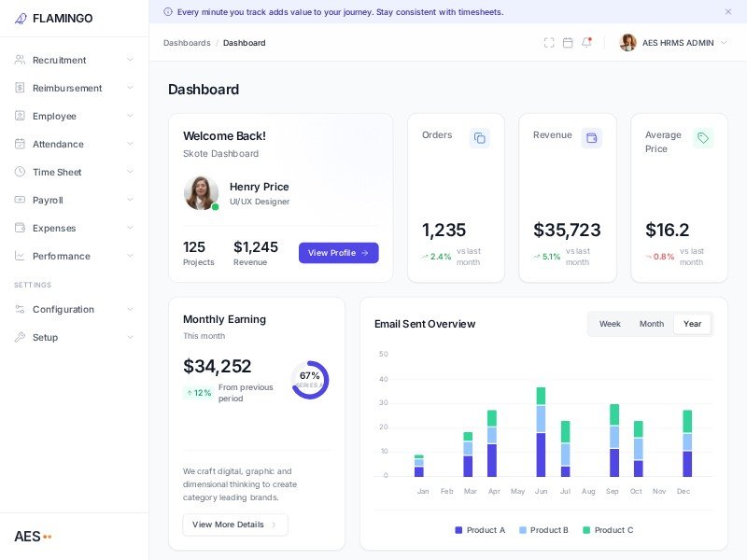Switch email chart to Week view

(610, 324)
